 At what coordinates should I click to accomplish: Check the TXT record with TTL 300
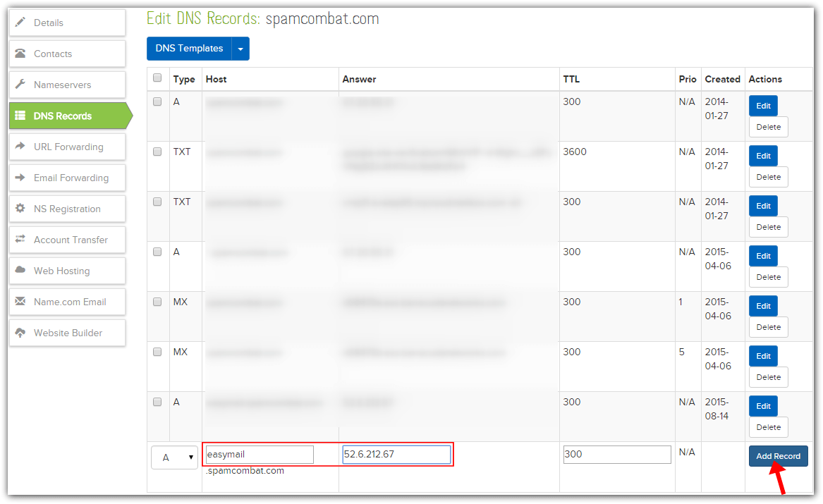(x=157, y=202)
